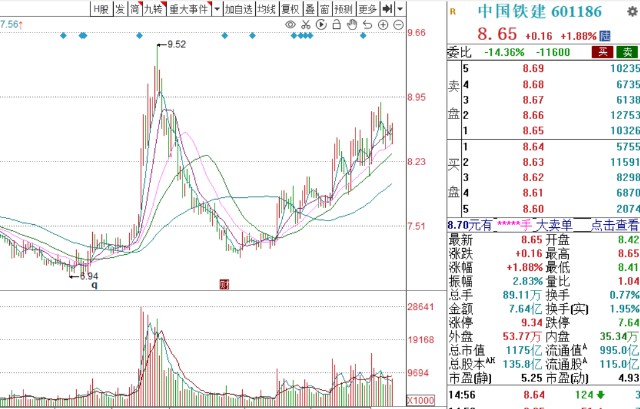Select buy level 5 price 8.60
This screenshot has width=640, height=409.
point(533,209)
